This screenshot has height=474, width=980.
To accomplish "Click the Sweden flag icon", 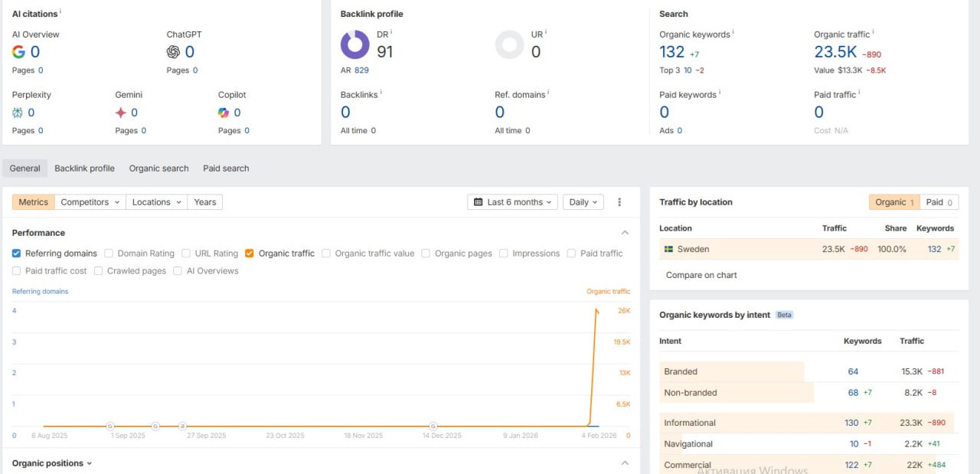I will (668, 249).
